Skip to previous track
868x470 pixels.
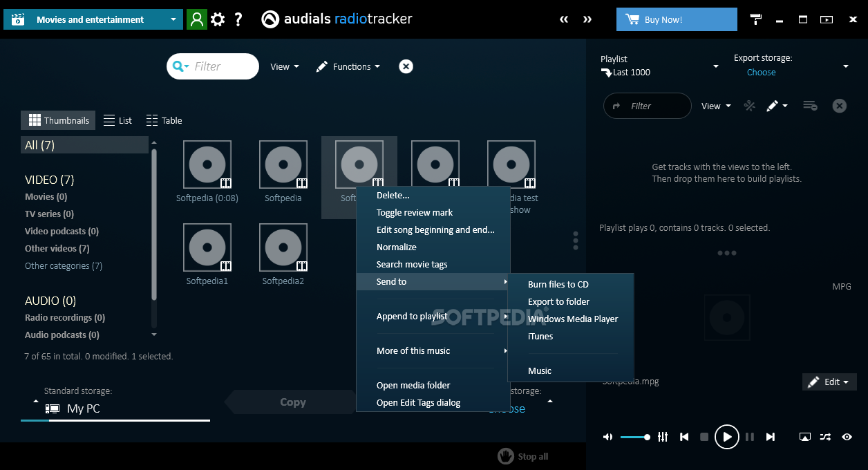click(684, 437)
